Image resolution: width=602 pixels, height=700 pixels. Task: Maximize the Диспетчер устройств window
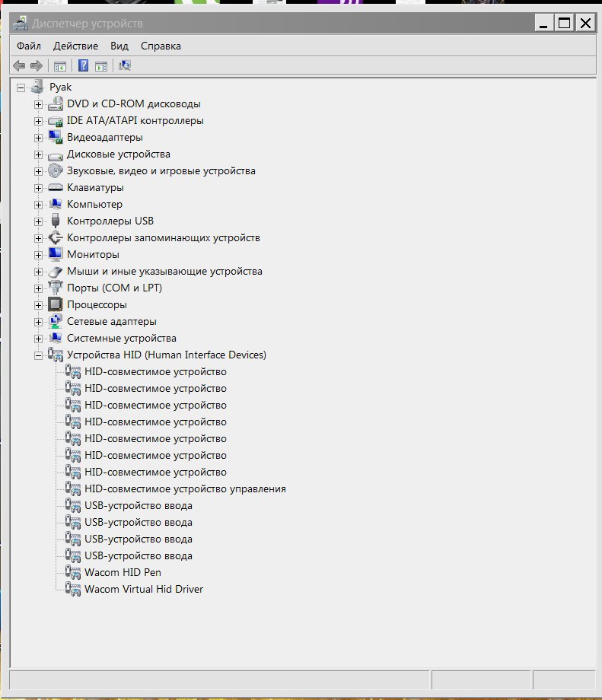point(565,23)
